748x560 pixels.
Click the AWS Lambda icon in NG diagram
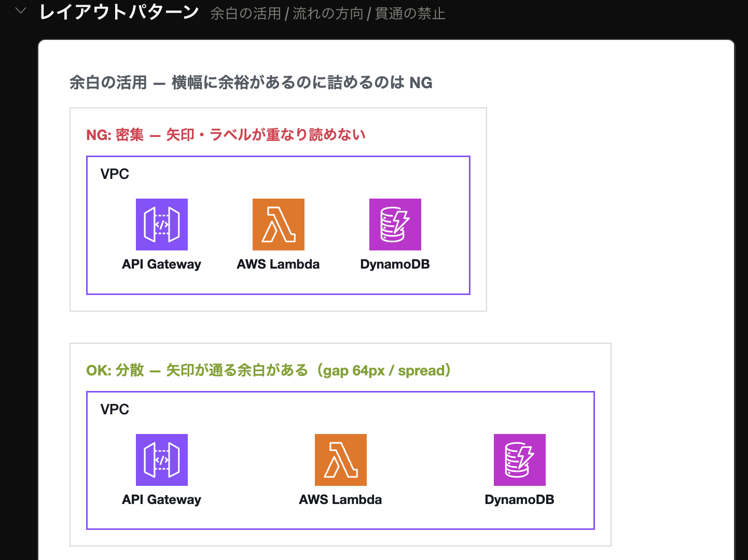click(279, 225)
